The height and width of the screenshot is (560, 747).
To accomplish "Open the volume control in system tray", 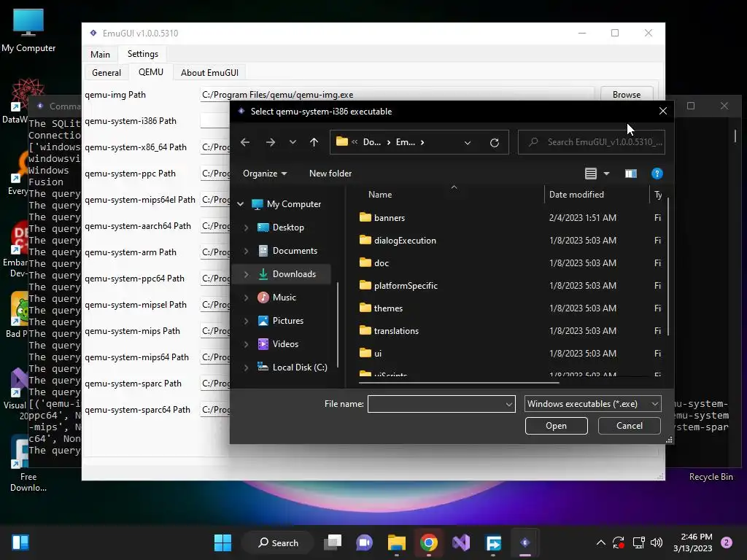I will pos(657,542).
